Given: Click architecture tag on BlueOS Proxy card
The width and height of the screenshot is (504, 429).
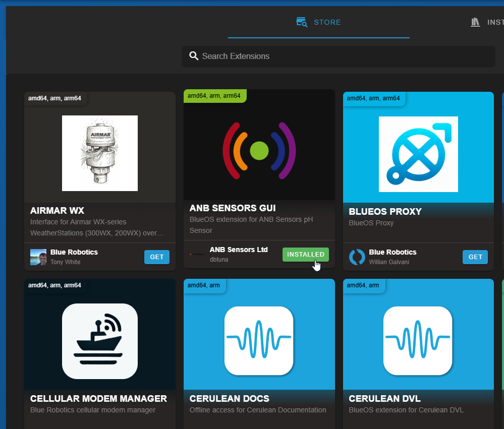Looking at the screenshot, I should (373, 98).
